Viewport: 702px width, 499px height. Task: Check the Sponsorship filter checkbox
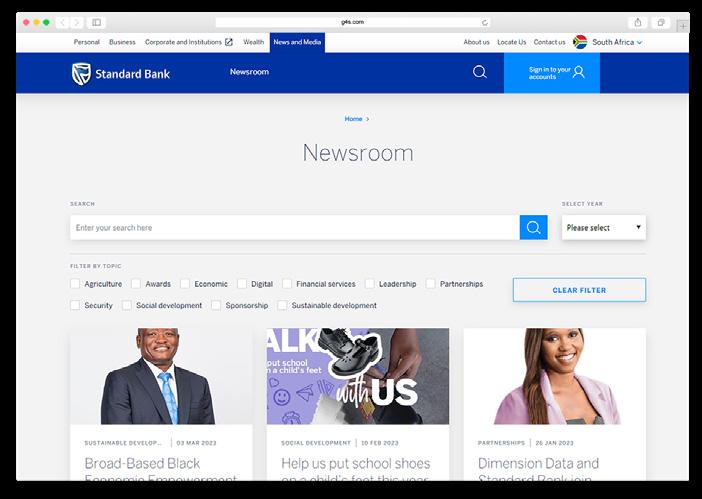216,305
